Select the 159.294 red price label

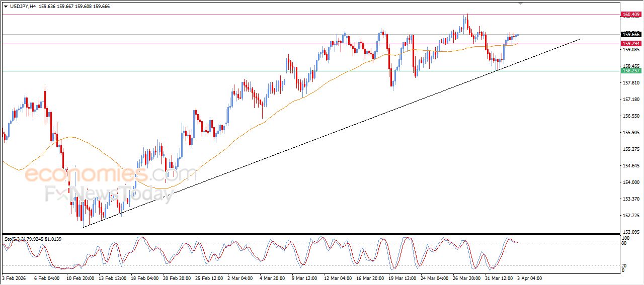coord(631,44)
